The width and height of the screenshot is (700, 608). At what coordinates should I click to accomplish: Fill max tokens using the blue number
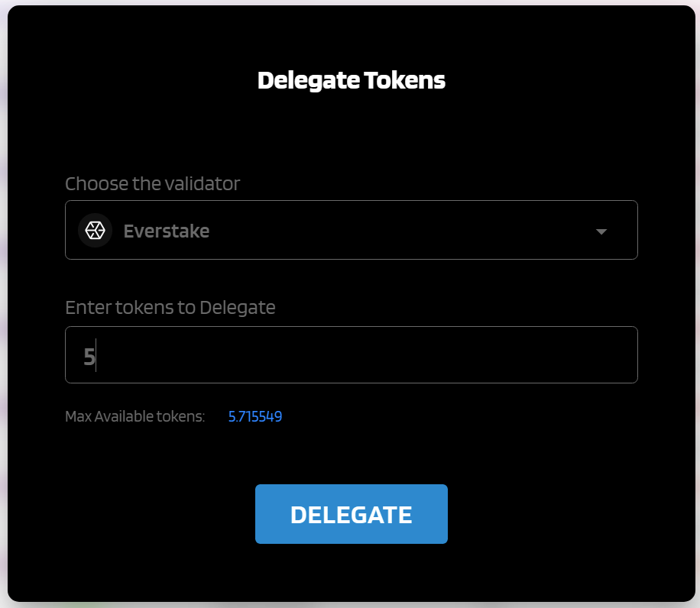coord(255,416)
